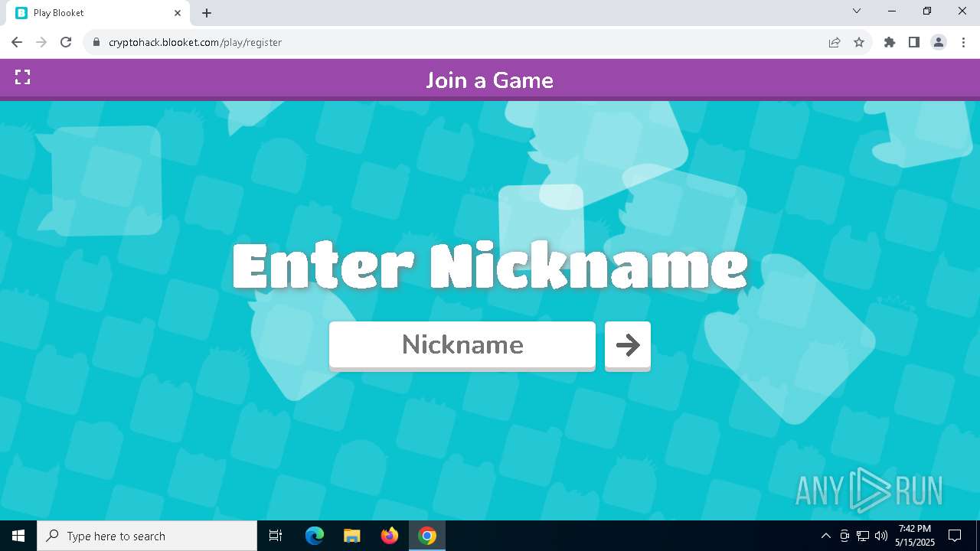
Task: Launch Firefox from taskbar
Action: point(390,536)
